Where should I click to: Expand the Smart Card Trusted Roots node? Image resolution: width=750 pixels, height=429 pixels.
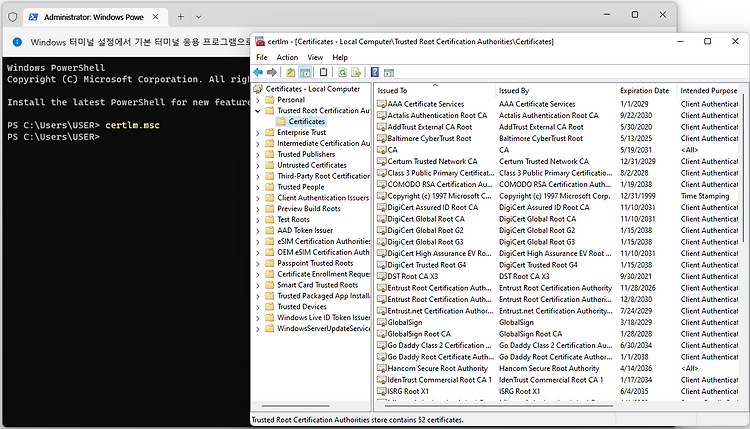(x=258, y=285)
